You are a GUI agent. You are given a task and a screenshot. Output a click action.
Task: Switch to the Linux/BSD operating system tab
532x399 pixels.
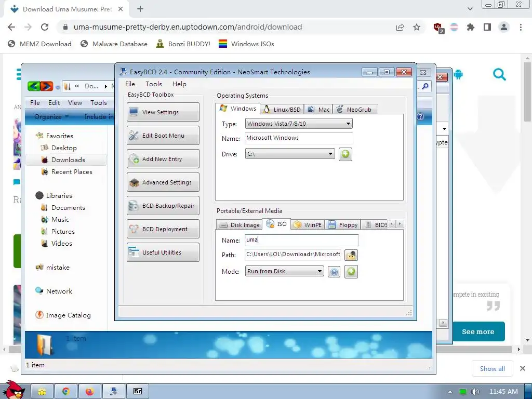282,109
